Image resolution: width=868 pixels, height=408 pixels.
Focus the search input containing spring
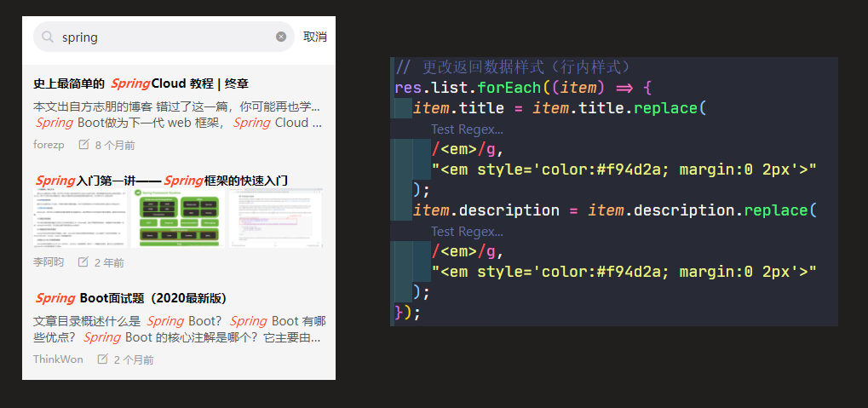(164, 37)
